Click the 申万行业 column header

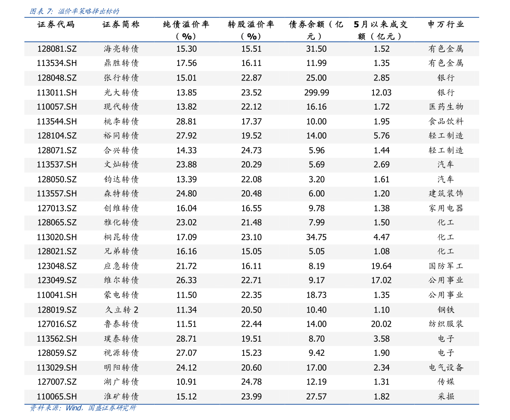click(446, 25)
